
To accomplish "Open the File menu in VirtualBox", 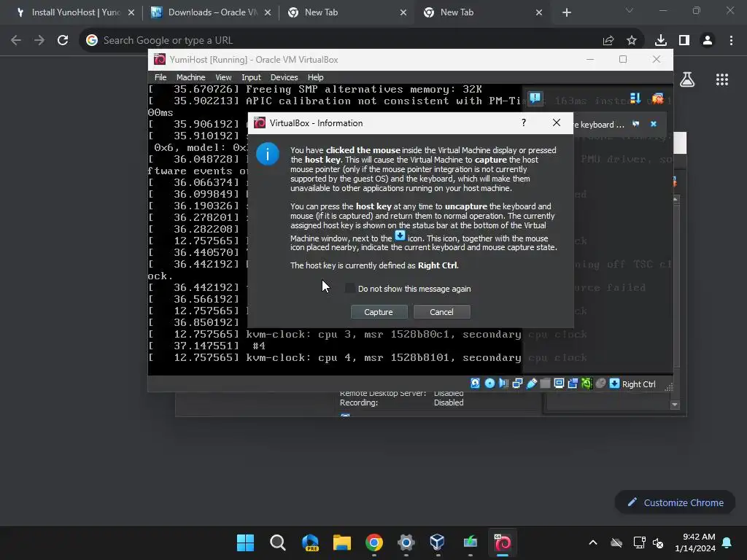I will [x=160, y=77].
